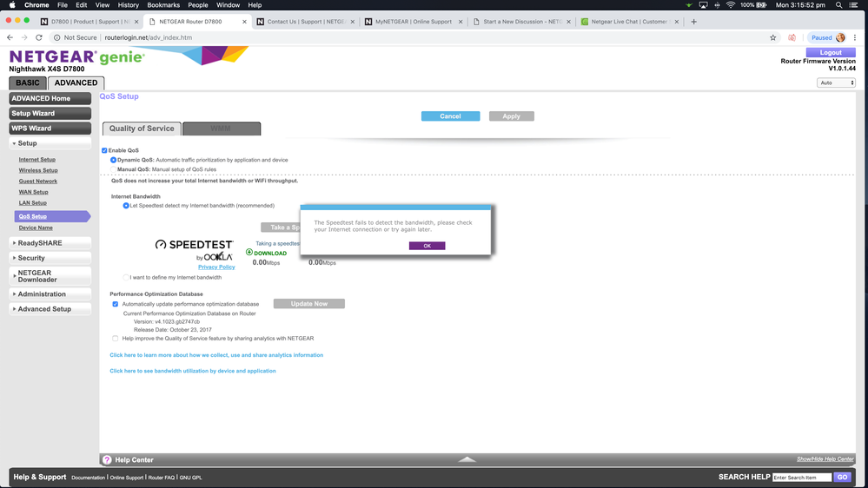Open Router FAQ footer link
The width and height of the screenshot is (868, 488).
click(161, 478)
